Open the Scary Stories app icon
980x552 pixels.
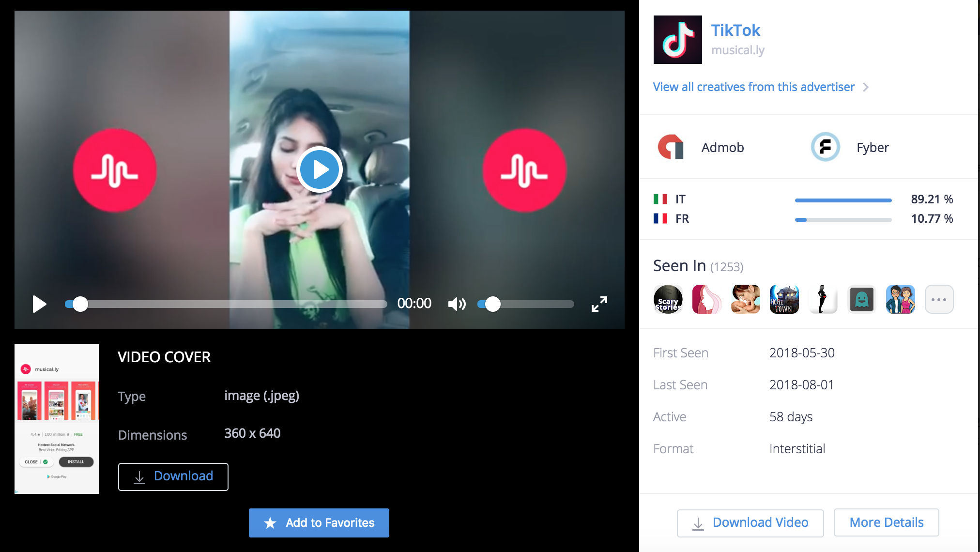668,299
